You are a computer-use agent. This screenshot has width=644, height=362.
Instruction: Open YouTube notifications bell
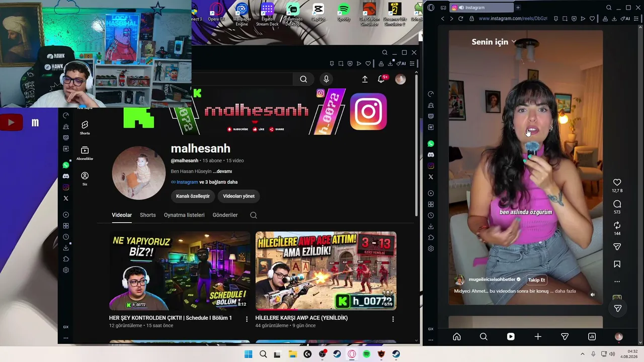[x=381, y=79]
